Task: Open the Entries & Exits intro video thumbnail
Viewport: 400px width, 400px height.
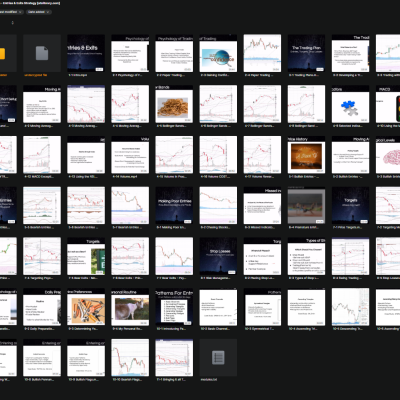Action: (x=86, y=53)
